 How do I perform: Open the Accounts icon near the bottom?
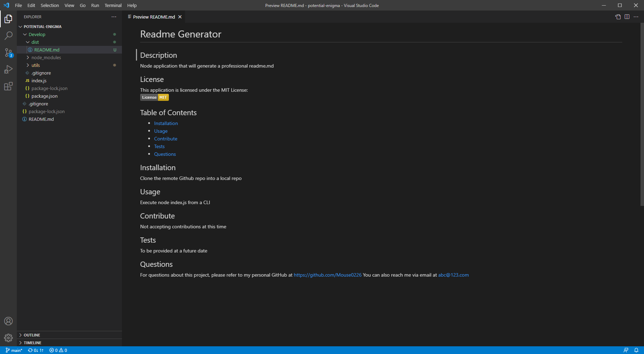coord(8,321)
